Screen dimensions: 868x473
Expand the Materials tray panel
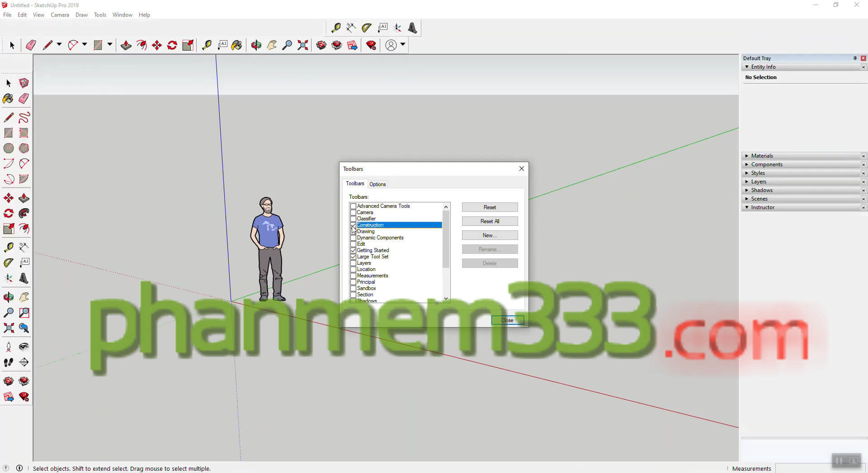coord(747,156)
